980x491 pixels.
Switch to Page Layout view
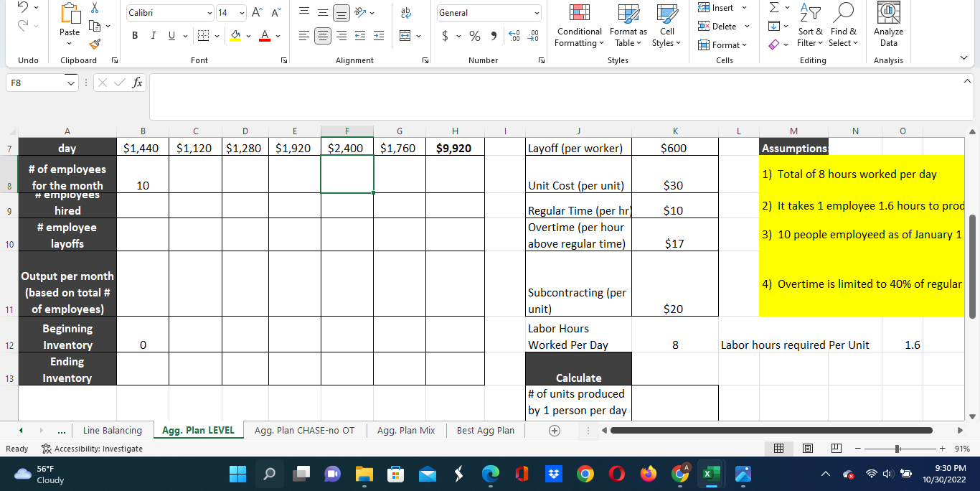pyautogui.click(x=807, y=449)
